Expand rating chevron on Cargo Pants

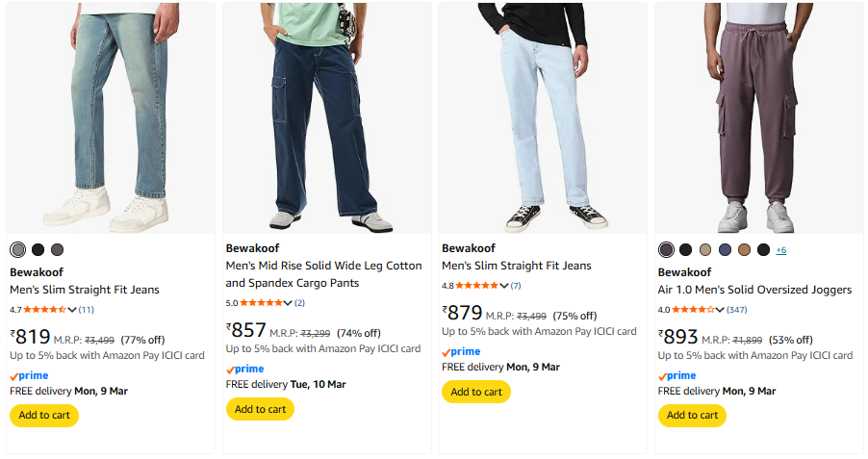tap(288, 303)
